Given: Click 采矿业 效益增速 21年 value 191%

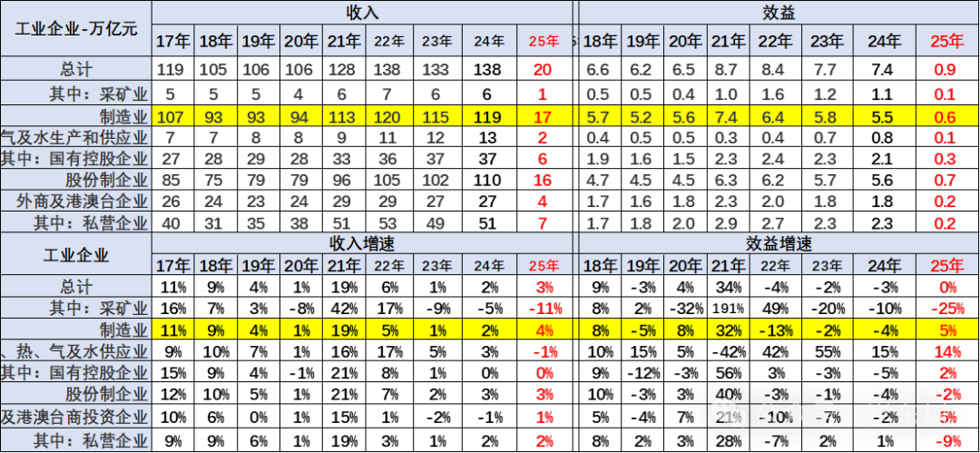Looking at the screenshot, I should 728,309.
